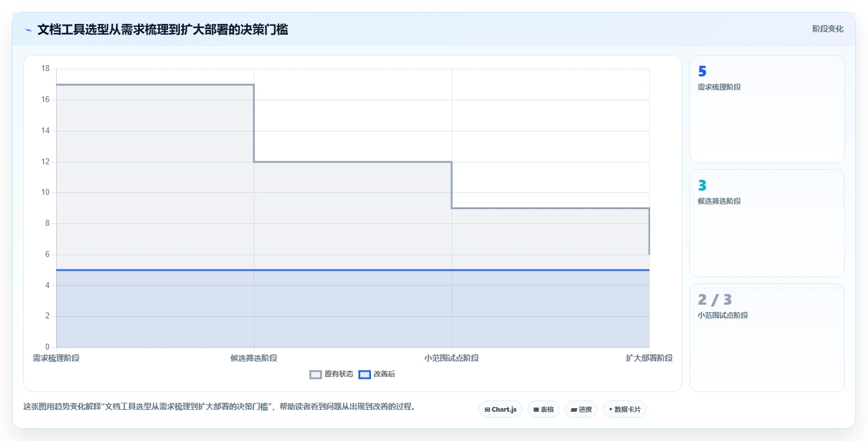This screenshot has height=441, width=868.
Task: Click the y-axis value 18
Action: [45, 69]
